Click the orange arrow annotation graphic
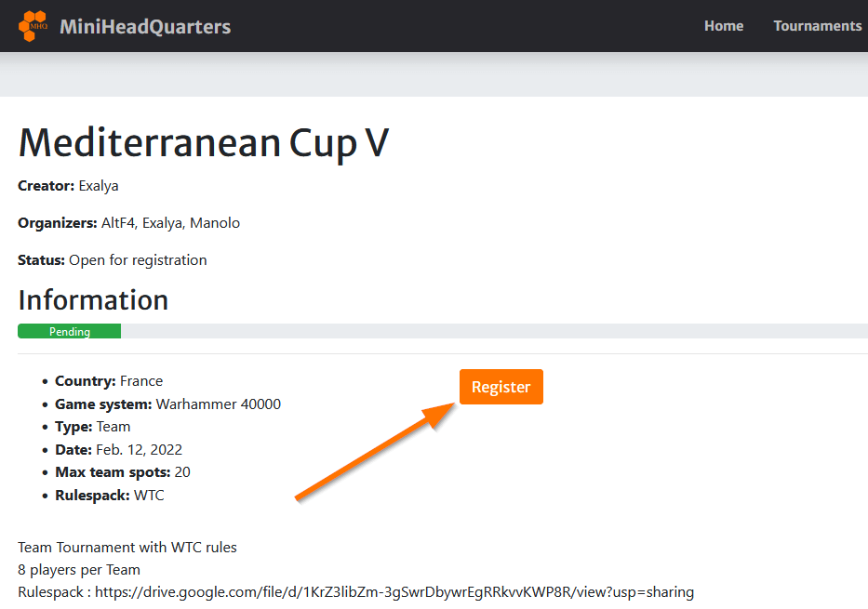 coord(372,453)
